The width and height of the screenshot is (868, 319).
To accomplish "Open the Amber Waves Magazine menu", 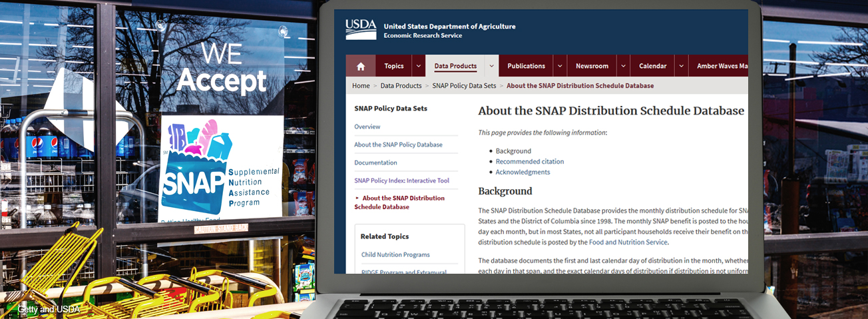I will [722, 66].
